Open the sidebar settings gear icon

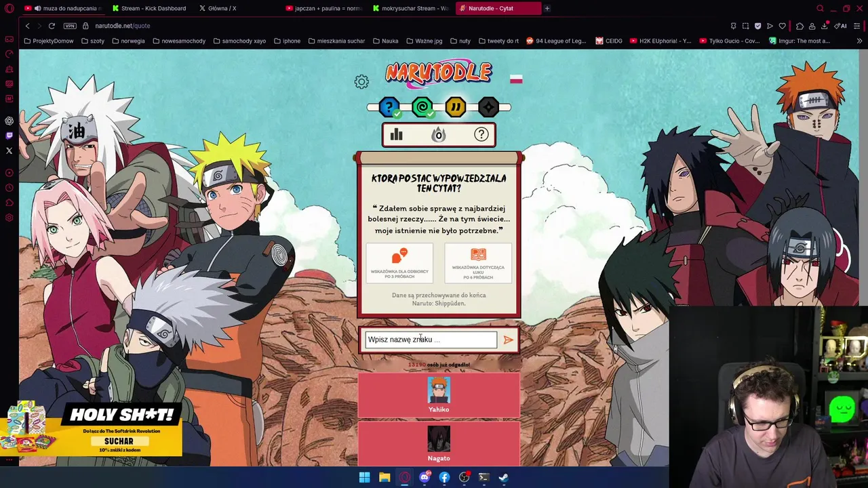coord(9,218)
